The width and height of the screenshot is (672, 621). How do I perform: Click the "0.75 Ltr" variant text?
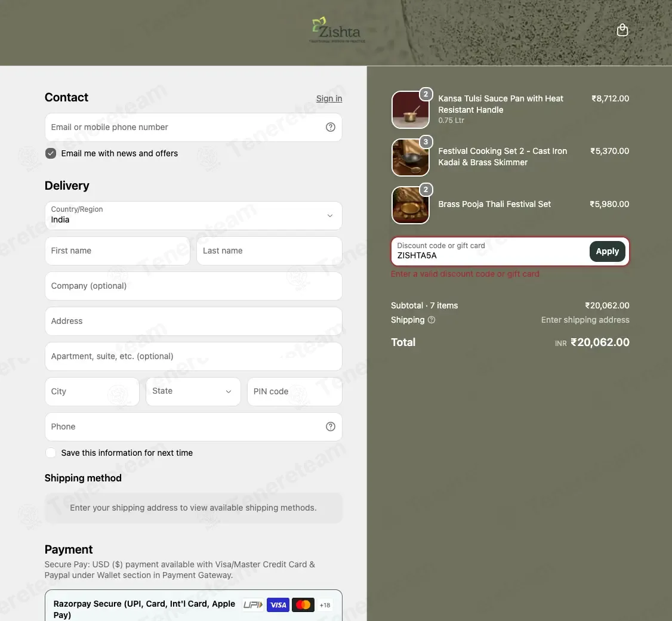(451, 121)
